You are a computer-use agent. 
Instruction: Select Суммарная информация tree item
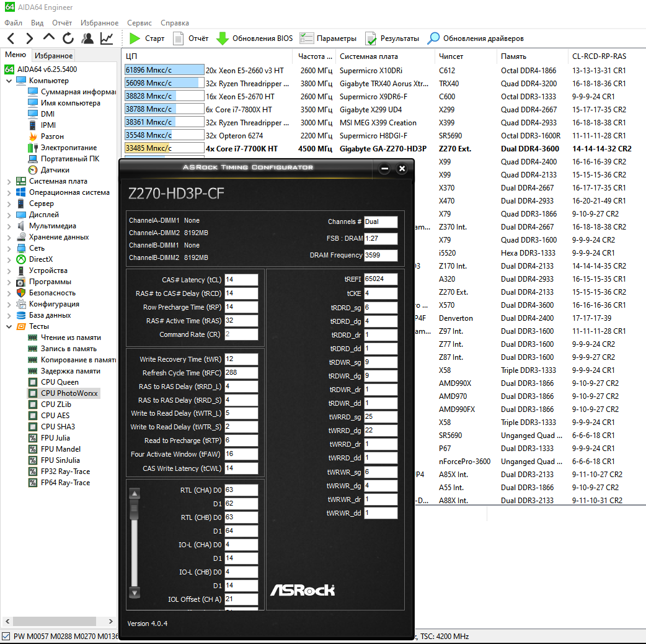pyautogui.click(x=71, y=92)
